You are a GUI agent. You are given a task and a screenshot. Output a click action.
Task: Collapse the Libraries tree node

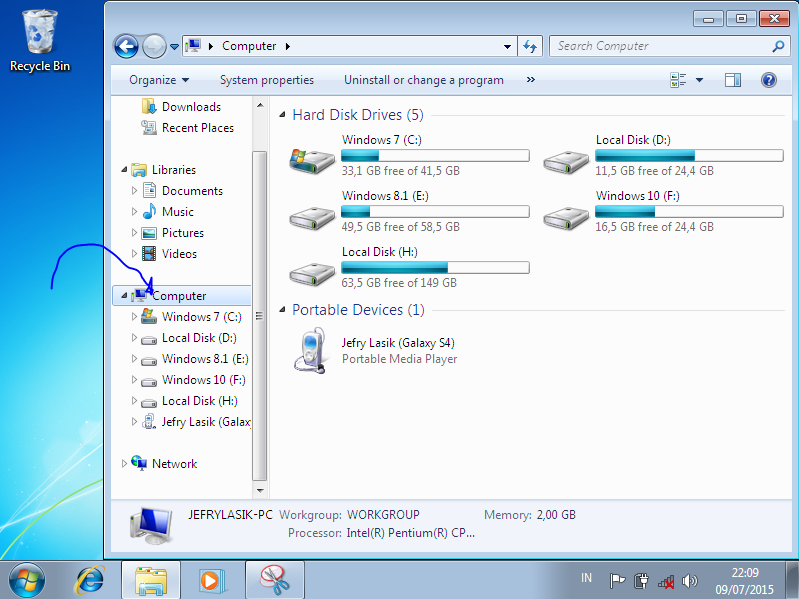(124, 170)
